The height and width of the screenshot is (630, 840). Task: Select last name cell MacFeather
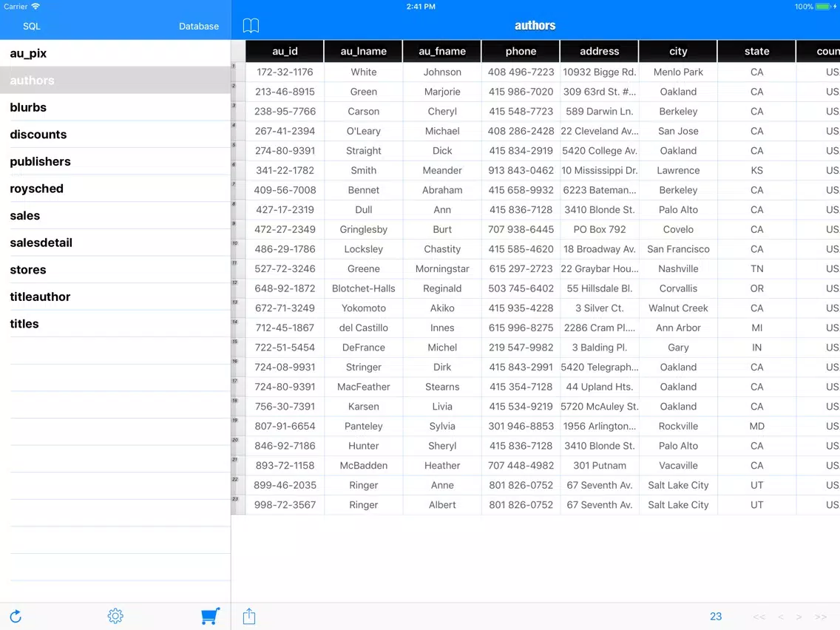363,387
